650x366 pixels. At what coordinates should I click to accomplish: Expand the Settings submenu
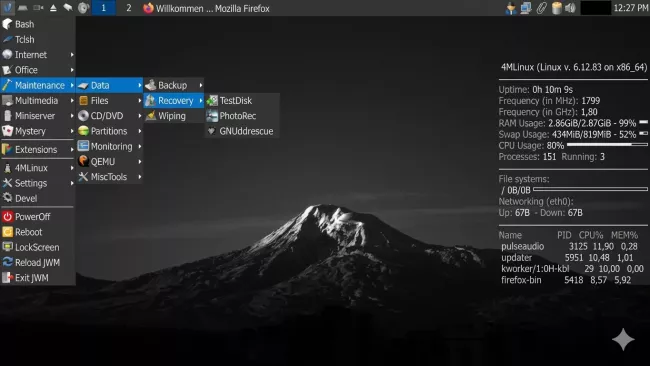coord(38,183)
